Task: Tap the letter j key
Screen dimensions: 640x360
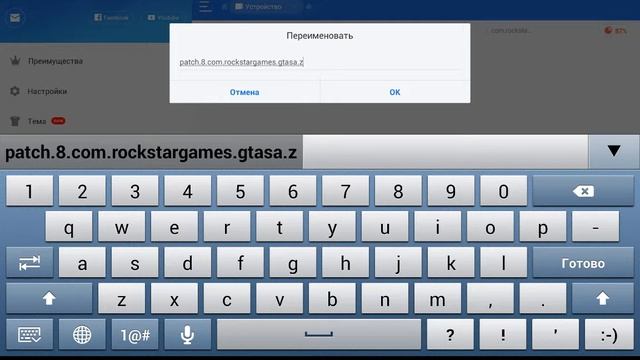Action: [x=398, y=263]
